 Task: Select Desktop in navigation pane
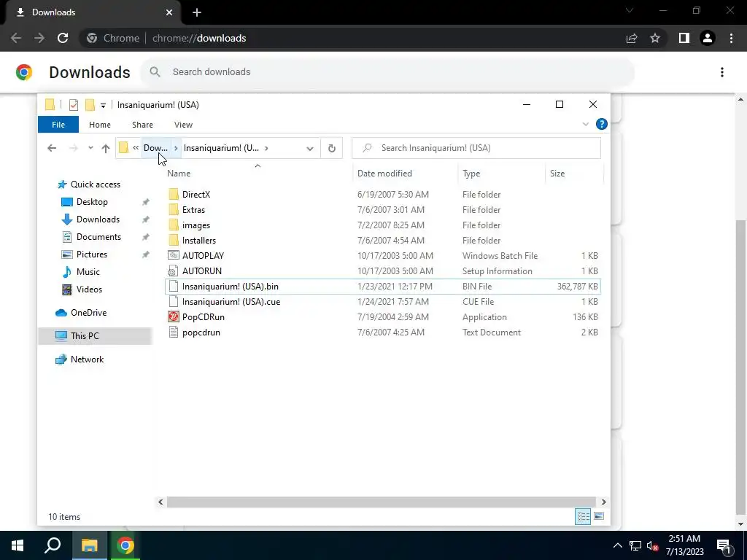click(92, 202)
